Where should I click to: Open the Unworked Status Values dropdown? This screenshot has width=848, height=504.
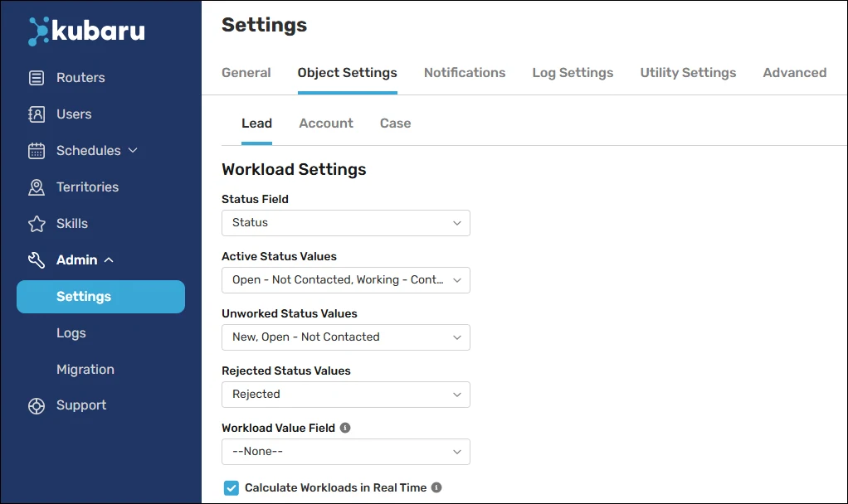coord(345,337)
